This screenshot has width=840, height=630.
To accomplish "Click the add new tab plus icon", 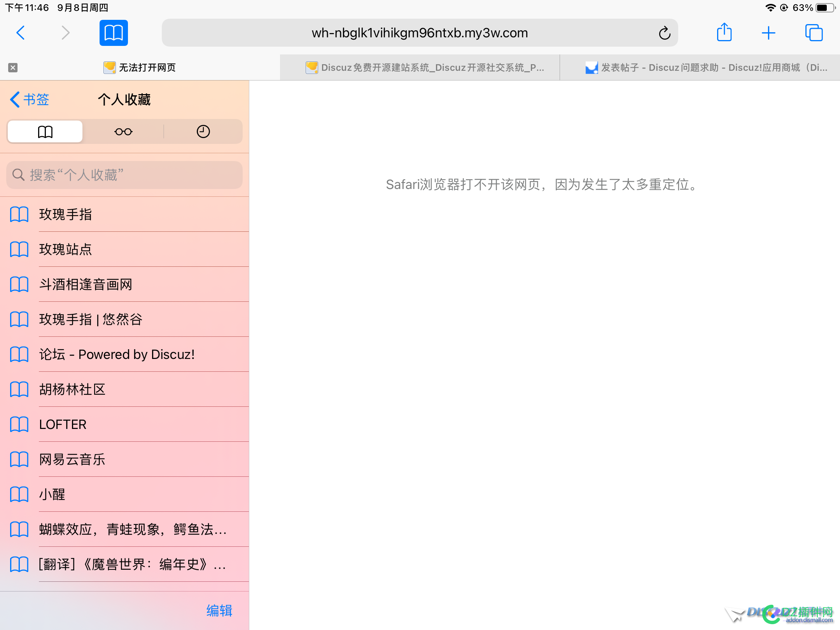I will [x=769, y=32].
